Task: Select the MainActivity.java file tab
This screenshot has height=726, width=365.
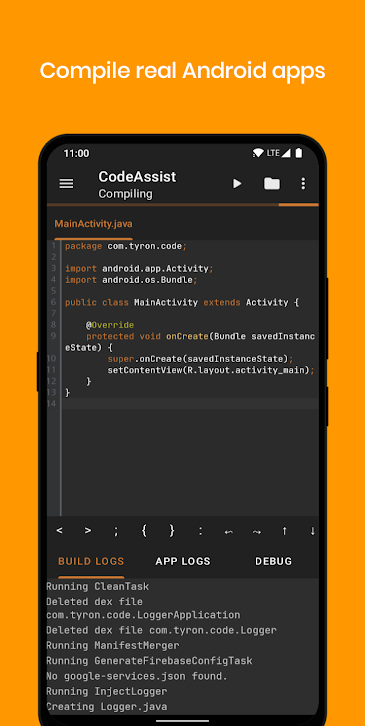Action: coord(94,224)
